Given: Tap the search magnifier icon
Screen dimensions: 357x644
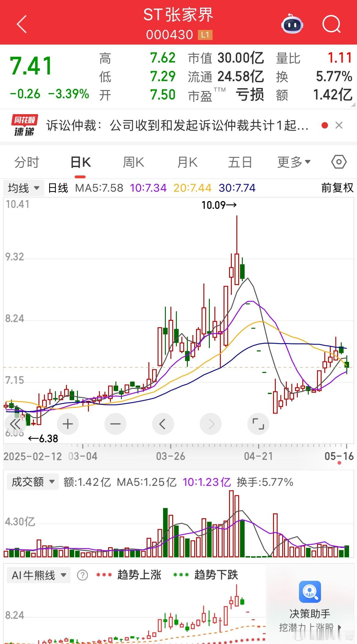Looking at the screenshot, I should [331, 24].
